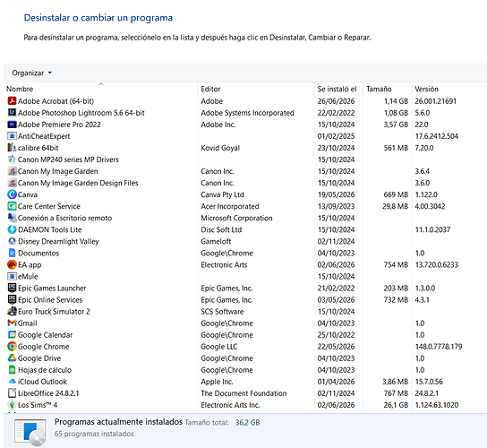Click the Documentos icon
This screenshot has height=448, width=487.
click(x=12, y=253)
